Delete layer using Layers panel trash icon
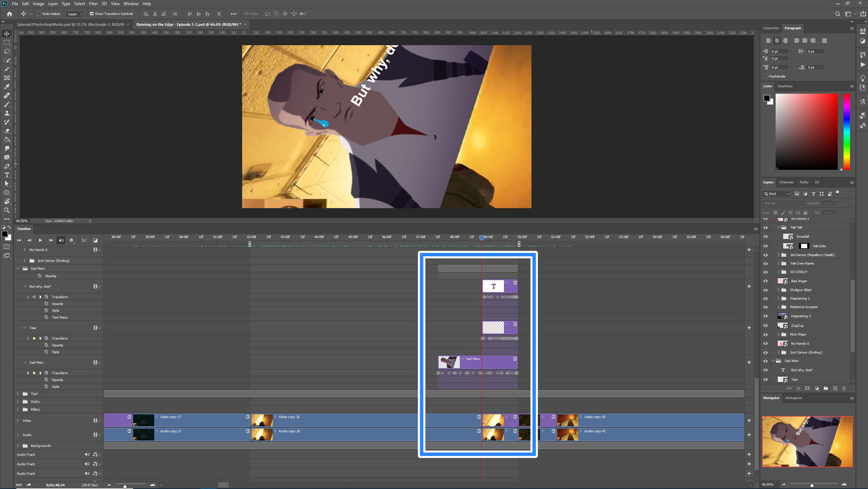The image size is (868, 489). click(844, 388)
